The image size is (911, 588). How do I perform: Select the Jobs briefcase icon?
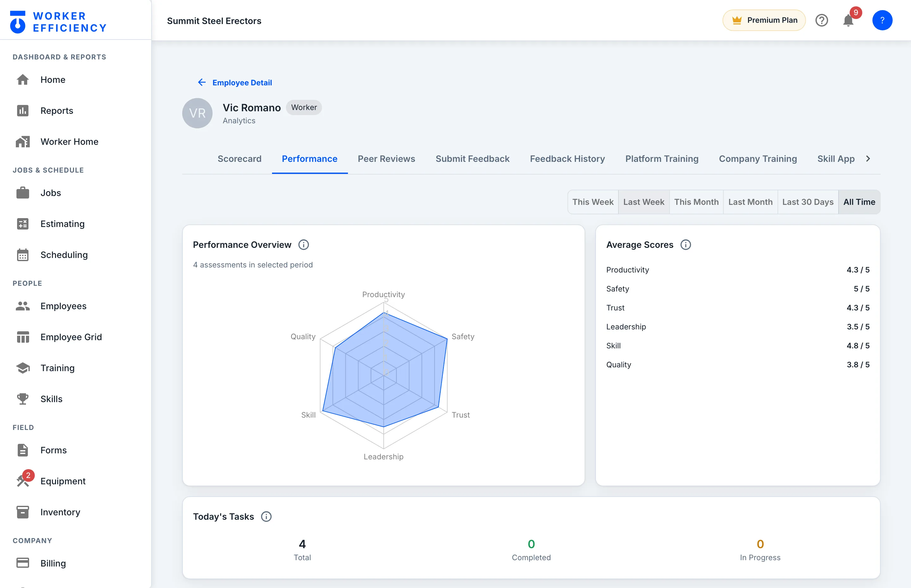coord(22,193)
